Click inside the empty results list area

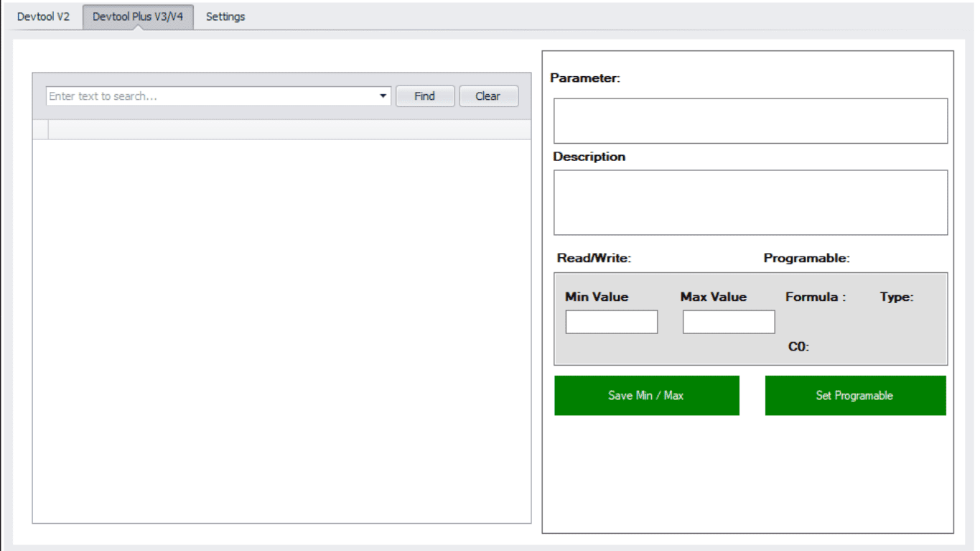click(x=281, y=330)
